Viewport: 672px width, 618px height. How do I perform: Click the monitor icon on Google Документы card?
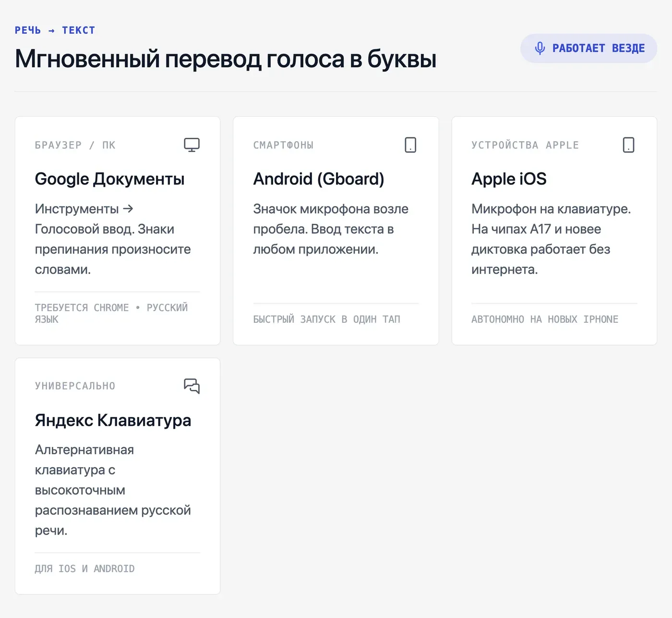192,145
